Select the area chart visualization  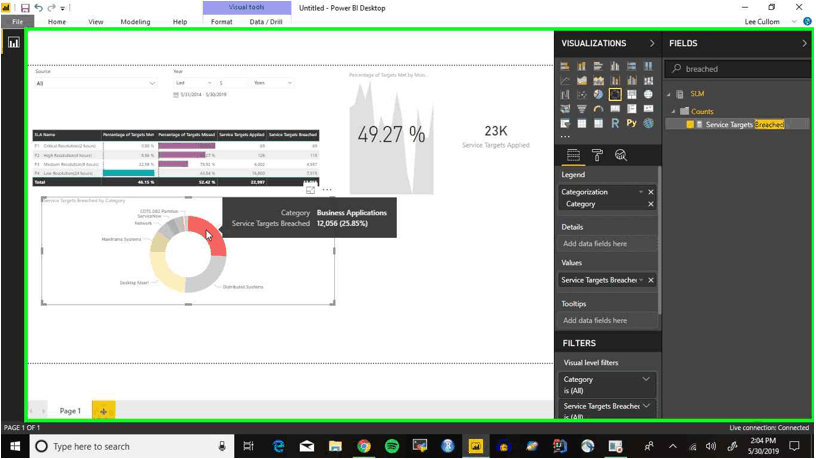coord(582,81)
